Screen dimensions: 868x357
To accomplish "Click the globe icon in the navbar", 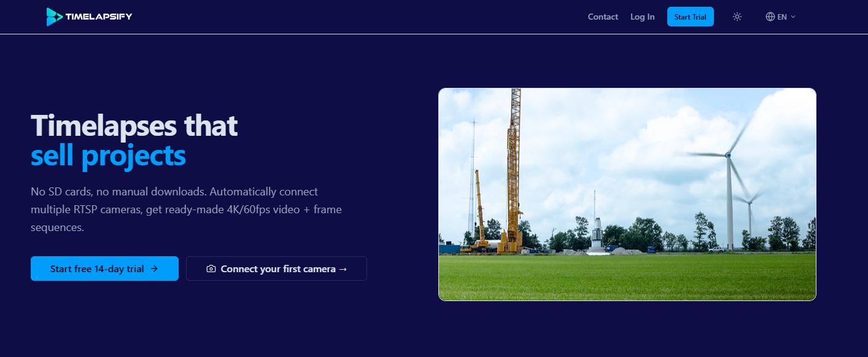I will coord(770,17).
